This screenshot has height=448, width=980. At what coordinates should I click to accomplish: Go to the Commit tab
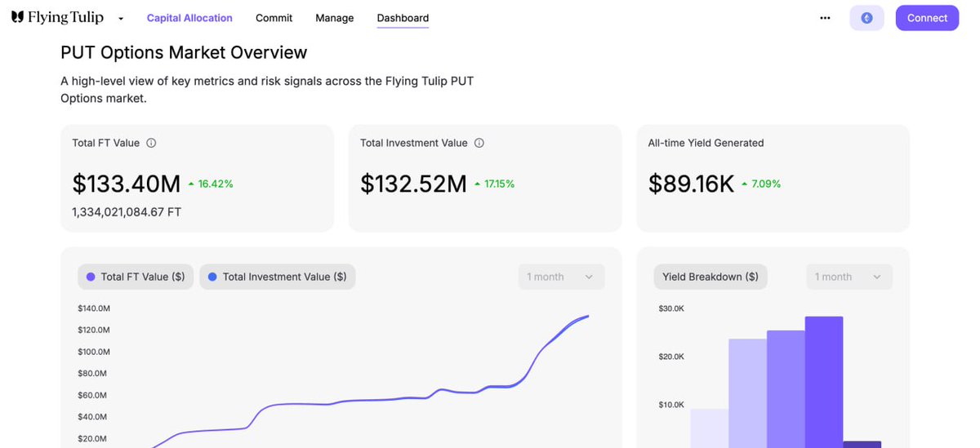[274, 18]
